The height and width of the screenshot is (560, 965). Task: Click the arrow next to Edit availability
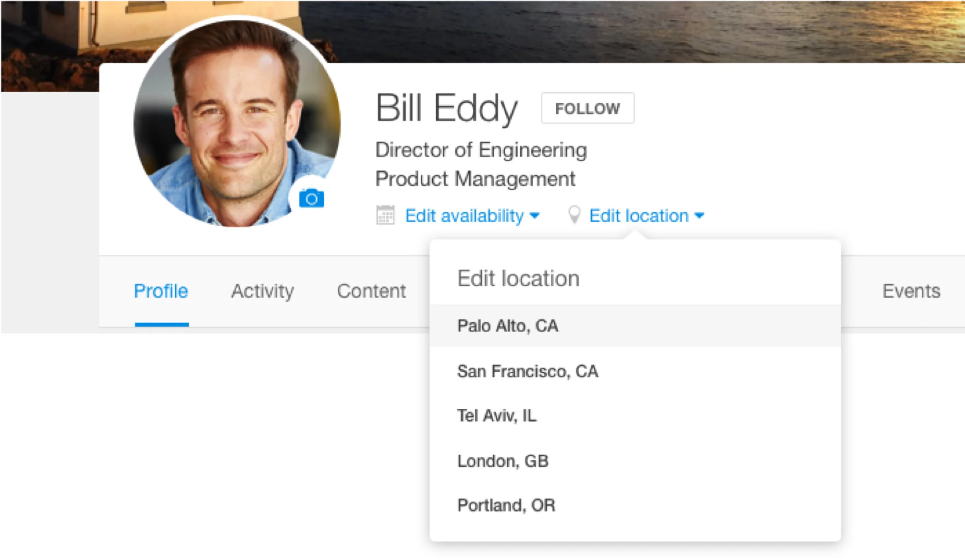[535, 216]
